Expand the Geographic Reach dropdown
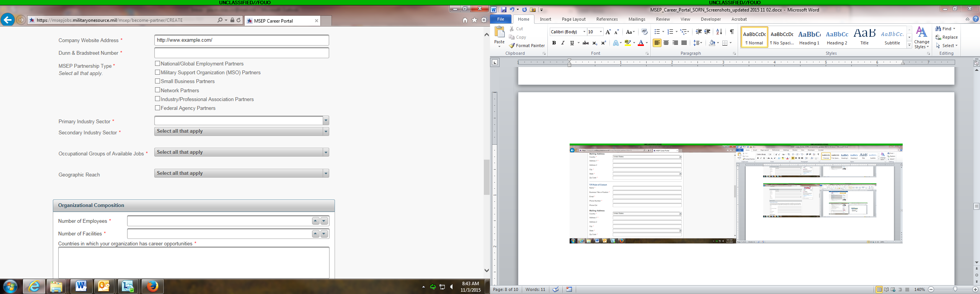Viewport: 980px width, 294px height. pos(326,173)
